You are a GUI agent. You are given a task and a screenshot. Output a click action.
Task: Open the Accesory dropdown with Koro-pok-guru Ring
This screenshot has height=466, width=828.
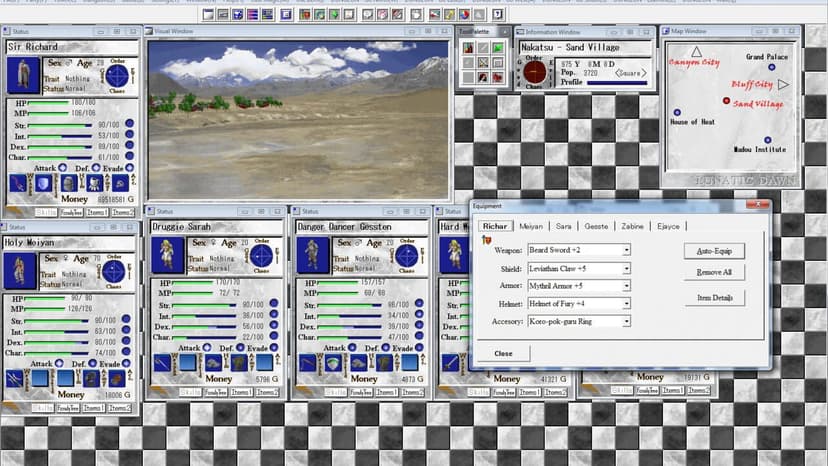point(579,321)
